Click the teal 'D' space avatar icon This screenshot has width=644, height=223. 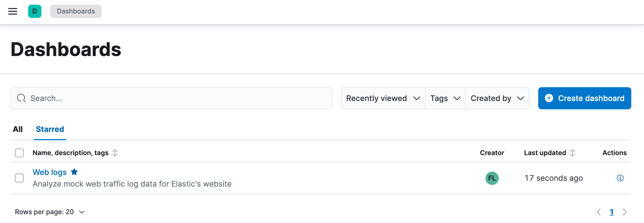[34, 11]
